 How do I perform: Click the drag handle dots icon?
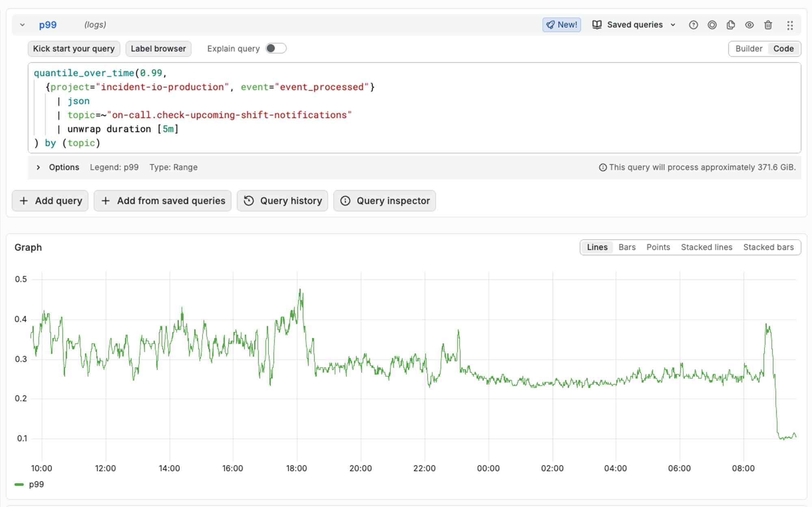point(790,26)
